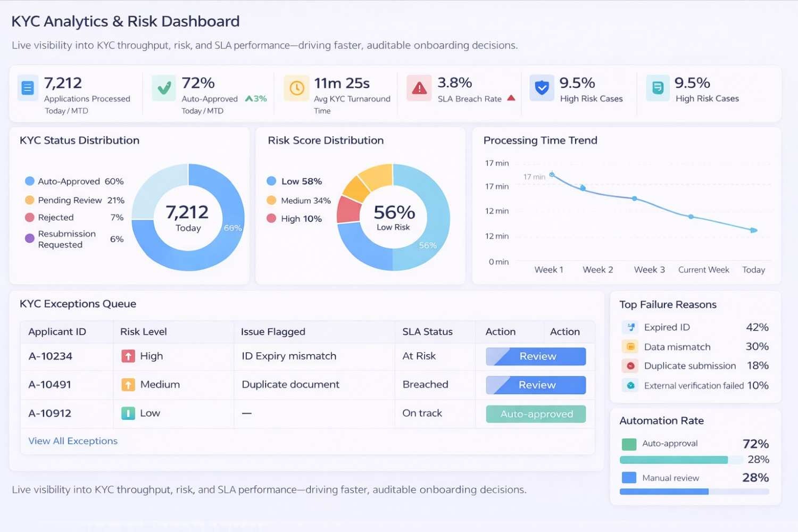Open View All Exceptions

(x=72, y=440)
